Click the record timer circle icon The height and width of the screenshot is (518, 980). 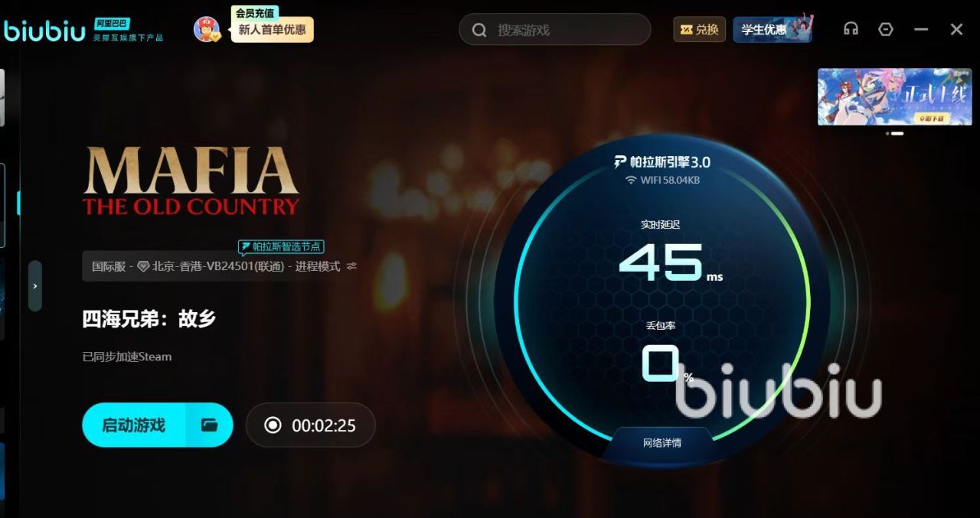(273, 425)
